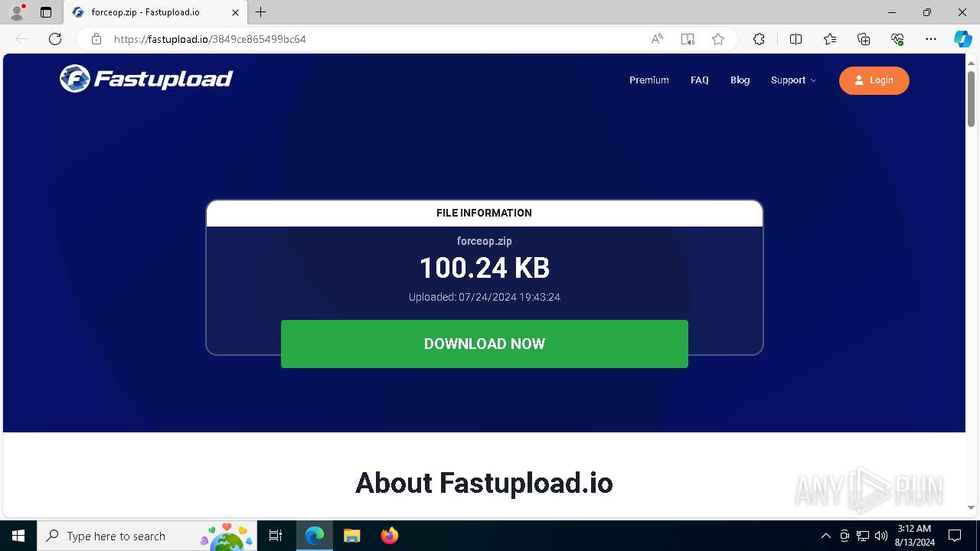Show hidden system tray icons

point(825,536)
